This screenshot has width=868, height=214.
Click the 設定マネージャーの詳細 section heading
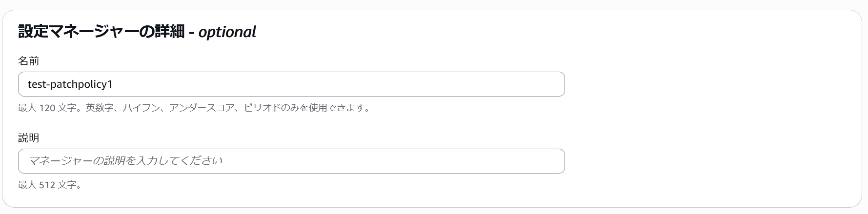click(101, 32)
